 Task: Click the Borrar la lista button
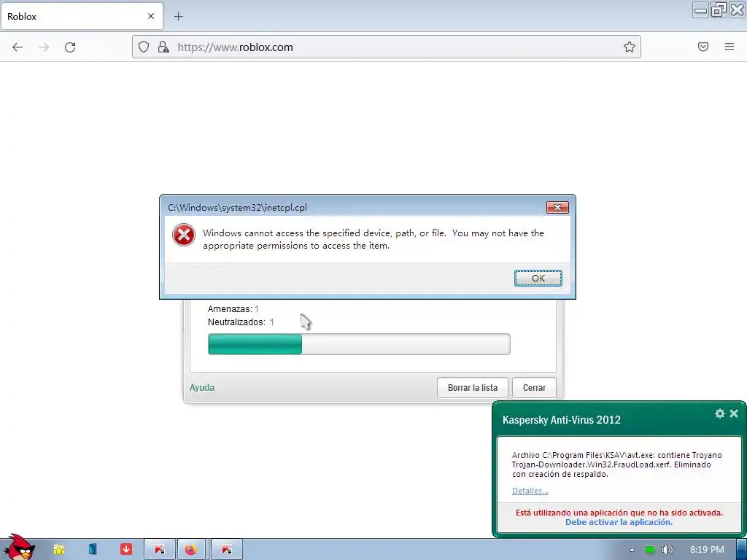click(x=473, y=388)
